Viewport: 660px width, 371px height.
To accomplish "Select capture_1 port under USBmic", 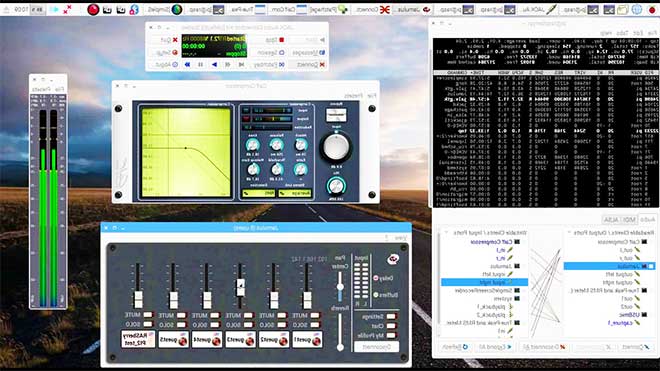I will [620, 323].
